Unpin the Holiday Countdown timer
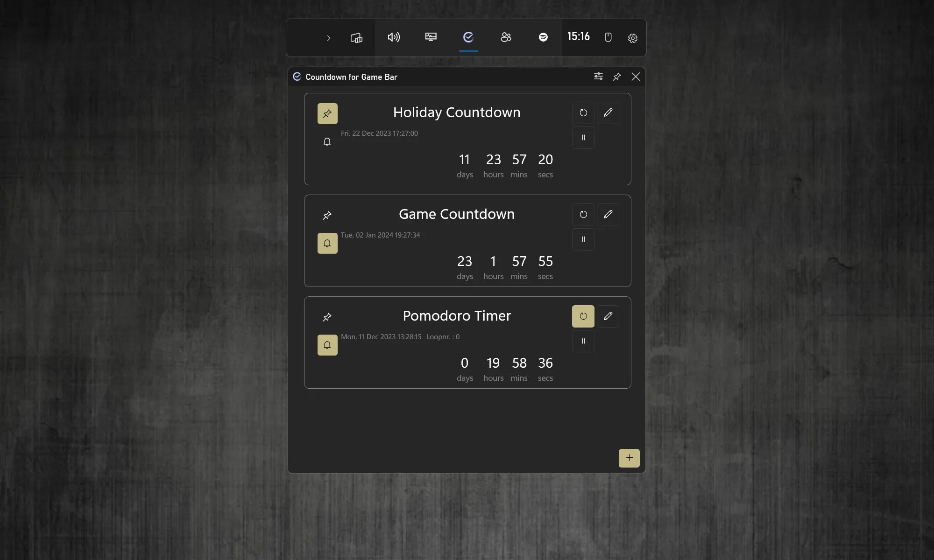 327,113
